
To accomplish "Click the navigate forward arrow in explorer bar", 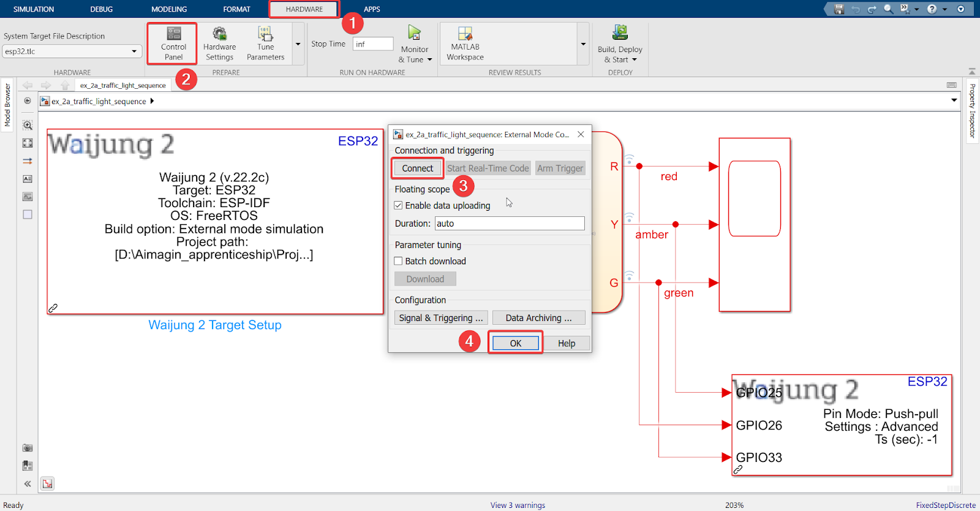I will (46, 85).
